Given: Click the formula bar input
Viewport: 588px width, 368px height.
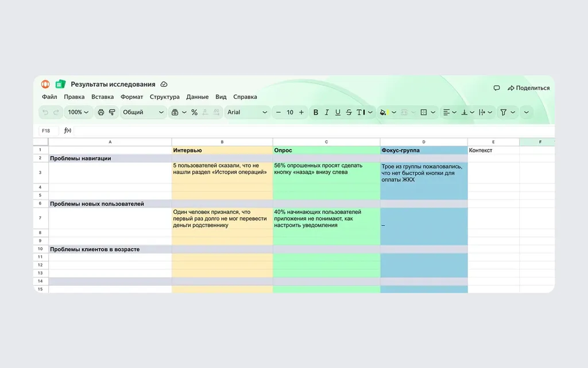Looking at the screenshot, I should (x=314, y=131).
